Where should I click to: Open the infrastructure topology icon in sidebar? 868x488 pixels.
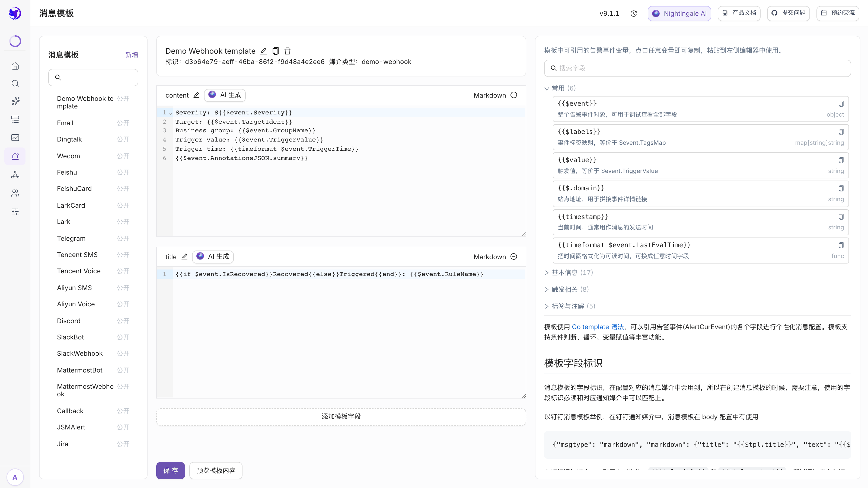[15, 174]
